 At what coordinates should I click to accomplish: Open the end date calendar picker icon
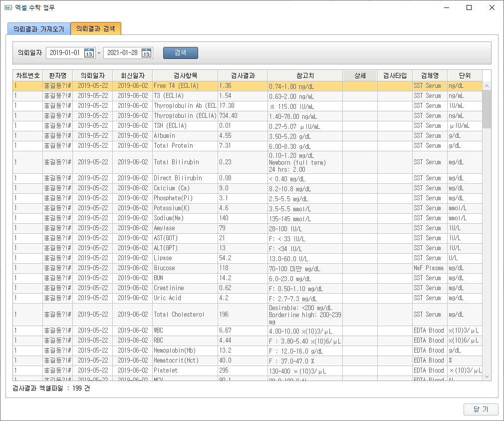(146, 53)
